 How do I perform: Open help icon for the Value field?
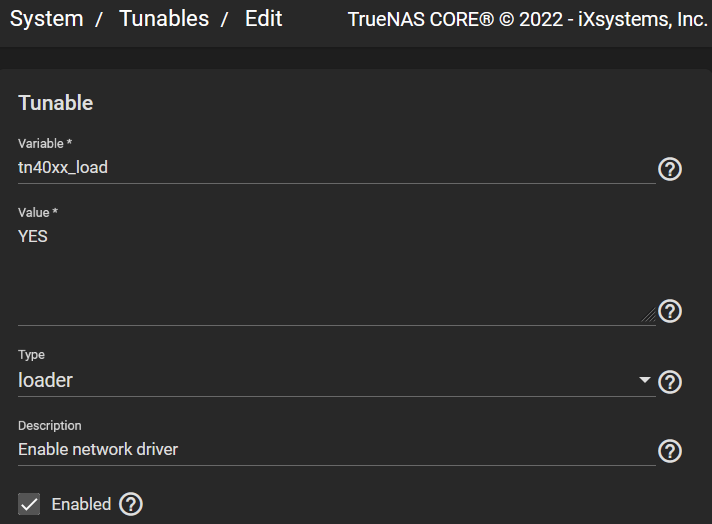pos(670,311)
